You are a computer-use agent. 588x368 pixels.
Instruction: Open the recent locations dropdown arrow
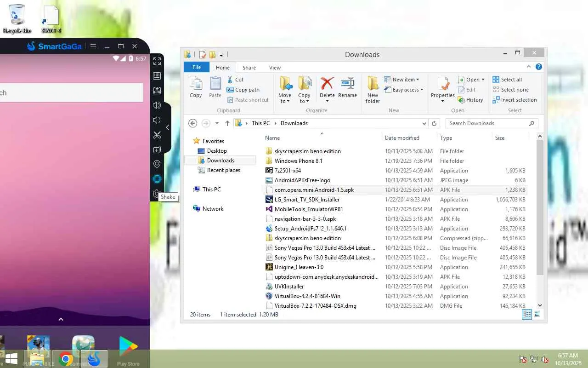pyautogui.click(x=217, y=123)
